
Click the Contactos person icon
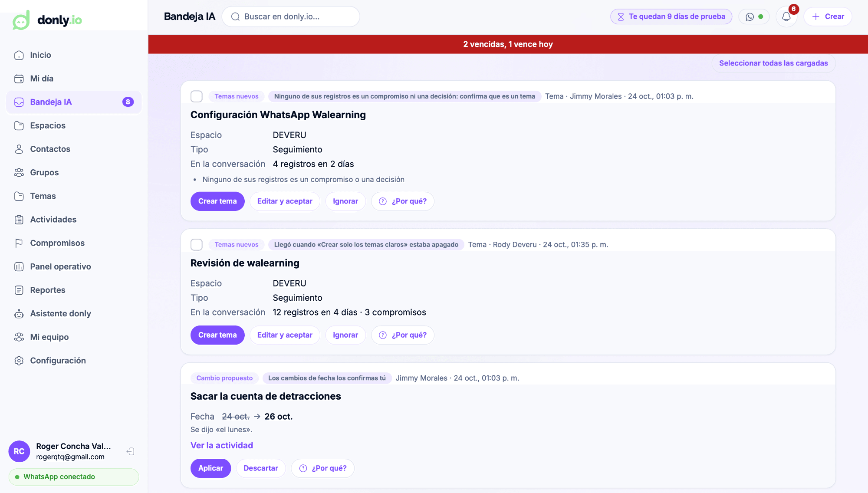[x=19, y=149]
